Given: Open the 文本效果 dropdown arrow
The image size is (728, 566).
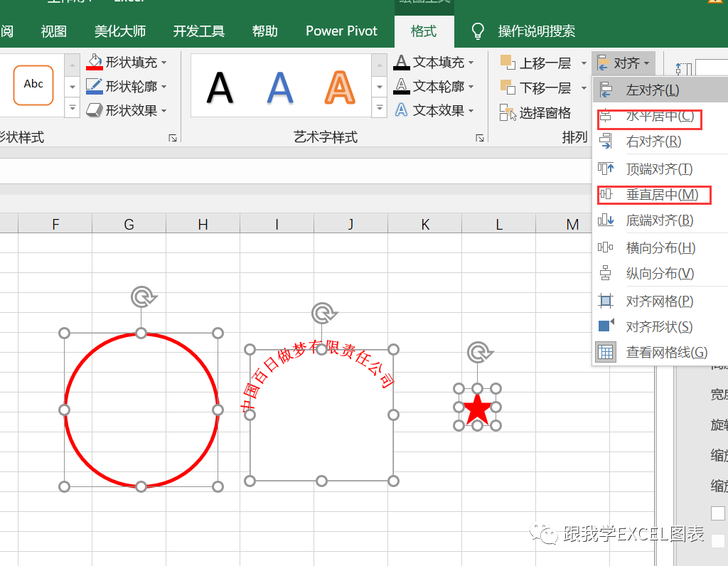Looking at the screenshot, I should coord(471,110).
